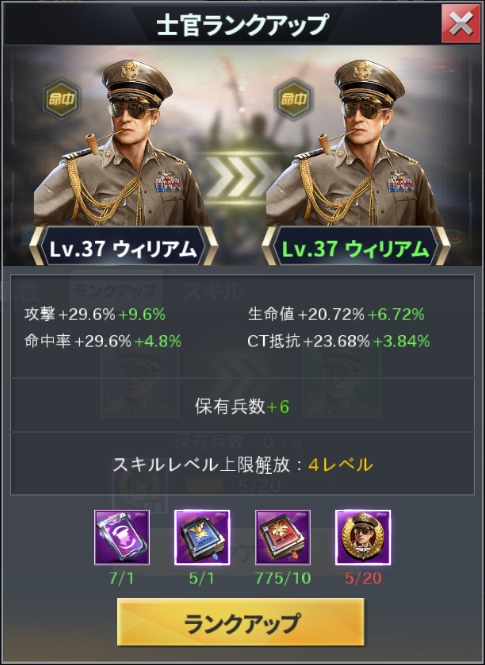The height and width of the screenshot is (665, 485).
Task: Tap the yellow ランクアップ button
Action: [x=240, y=622]
